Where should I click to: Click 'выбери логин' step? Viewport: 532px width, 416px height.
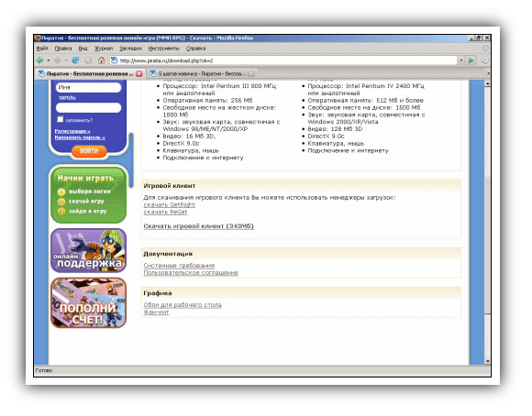pyautogui.click(x=90, y=192)
